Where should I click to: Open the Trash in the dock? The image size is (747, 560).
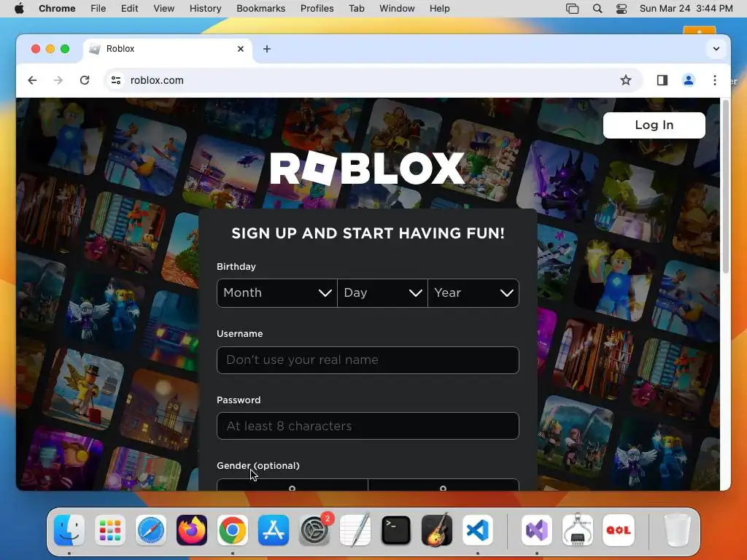(677, 530)
